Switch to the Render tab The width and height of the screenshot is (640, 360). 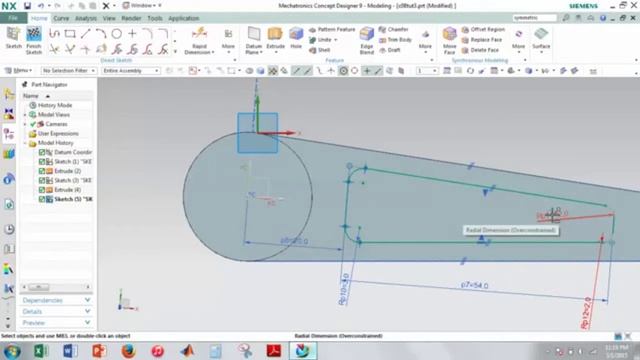(131, 18)
